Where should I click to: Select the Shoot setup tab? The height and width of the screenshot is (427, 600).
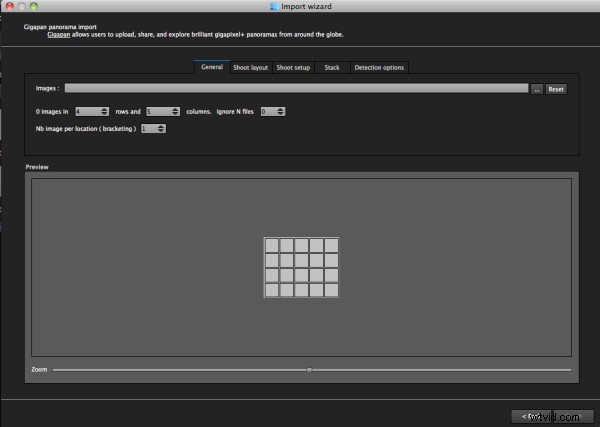pos(293,67)
